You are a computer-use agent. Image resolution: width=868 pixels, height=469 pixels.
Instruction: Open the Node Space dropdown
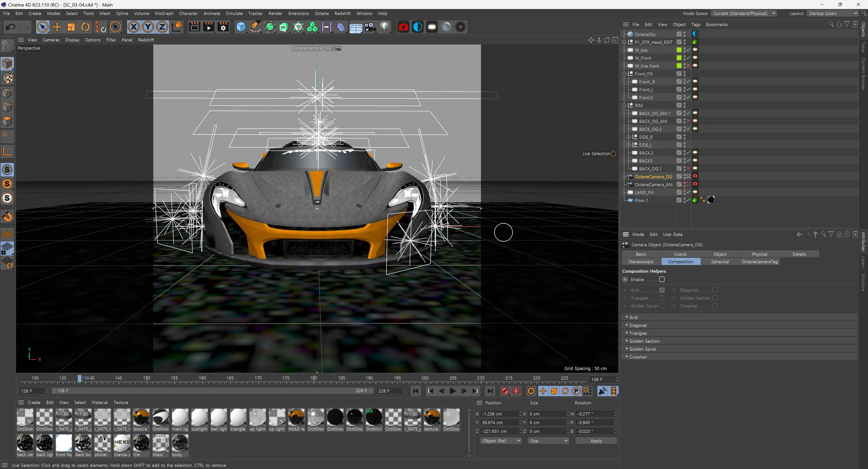745,13
